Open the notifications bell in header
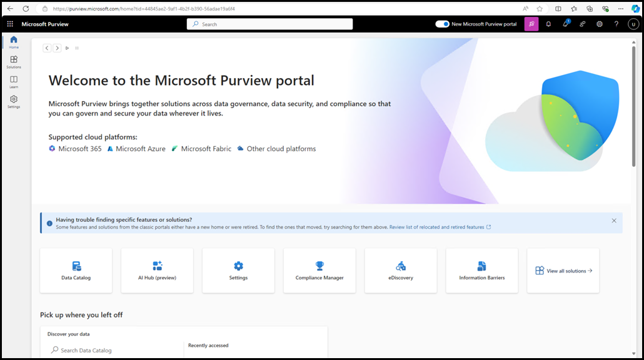This screenshot has width=644, height=360. coord(548,24)
